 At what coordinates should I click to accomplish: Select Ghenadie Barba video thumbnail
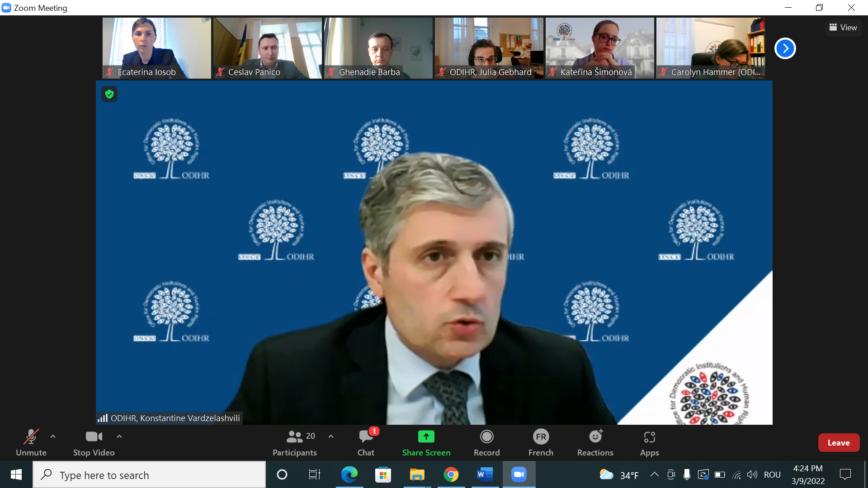378,48
